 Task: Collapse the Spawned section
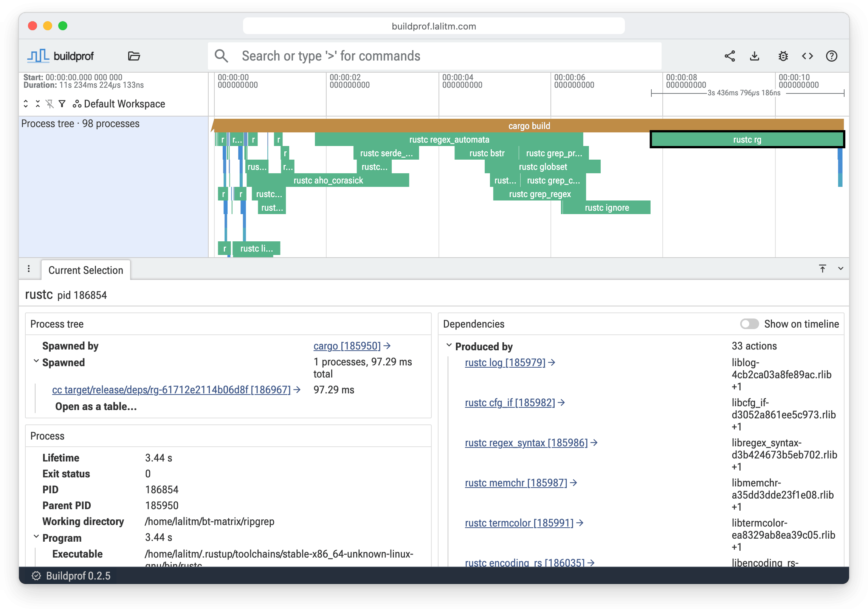tap(36, 361)
